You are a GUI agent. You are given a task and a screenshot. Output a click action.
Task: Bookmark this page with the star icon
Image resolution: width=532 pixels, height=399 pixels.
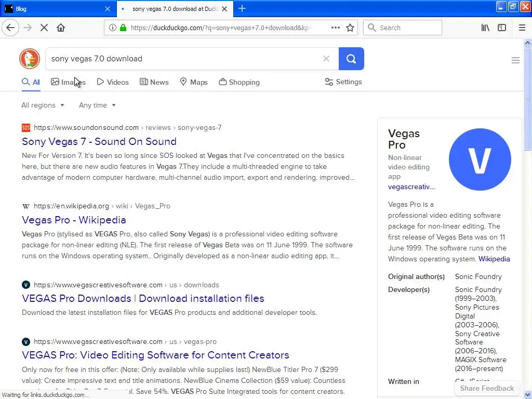pyautogui.click(x=350, y=28)
